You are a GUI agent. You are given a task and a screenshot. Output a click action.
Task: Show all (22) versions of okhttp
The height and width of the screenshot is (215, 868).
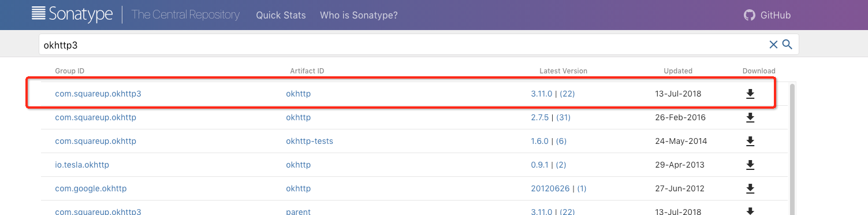(x=567, y=94)
